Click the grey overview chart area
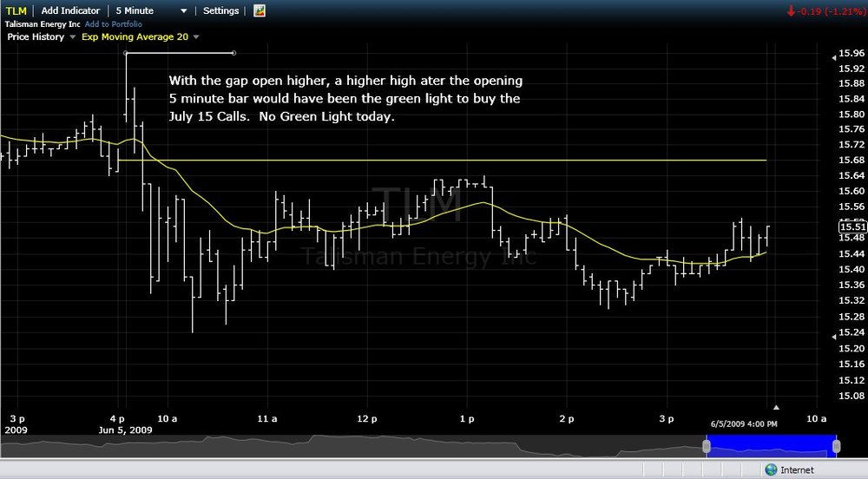The height and width of the screenshot is (479, 868). click(352, 446)
